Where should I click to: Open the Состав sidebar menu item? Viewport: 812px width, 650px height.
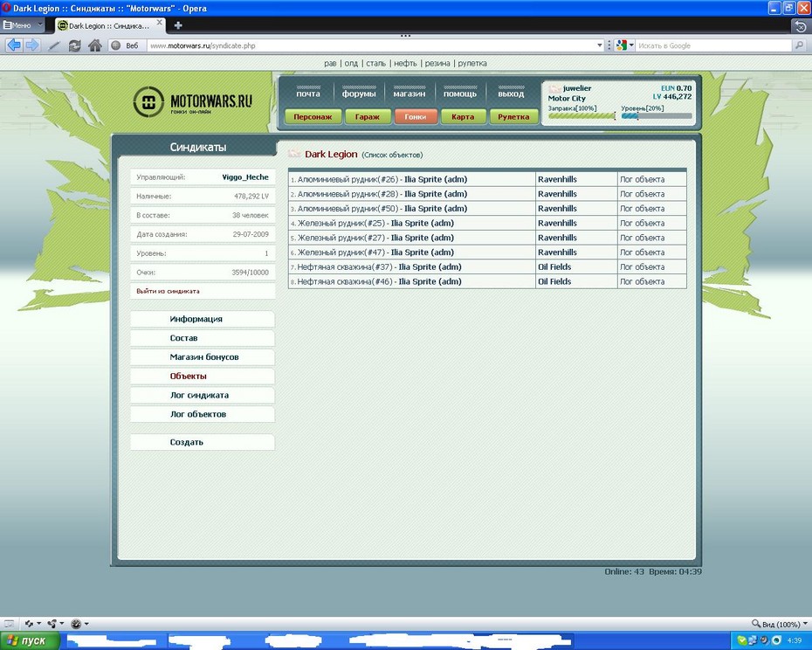click(x=184, y=338)
